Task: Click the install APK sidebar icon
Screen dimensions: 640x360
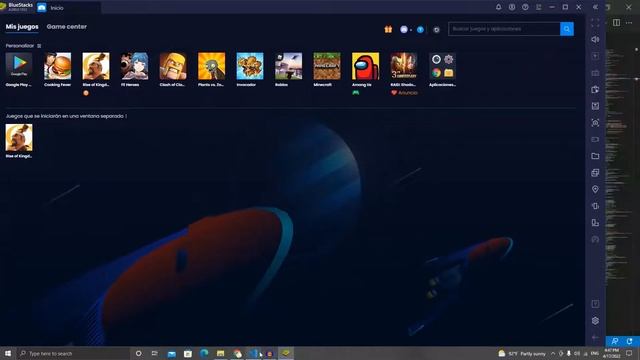Action: [x=595, y=106]
